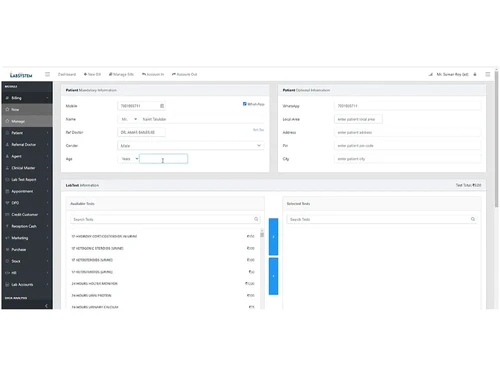Open Dashboard from the top bar
500x375 pixels.
pos(67,74)
